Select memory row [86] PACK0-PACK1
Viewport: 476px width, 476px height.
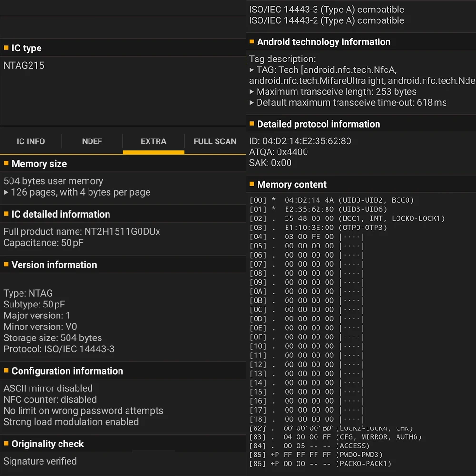(320, 464)
